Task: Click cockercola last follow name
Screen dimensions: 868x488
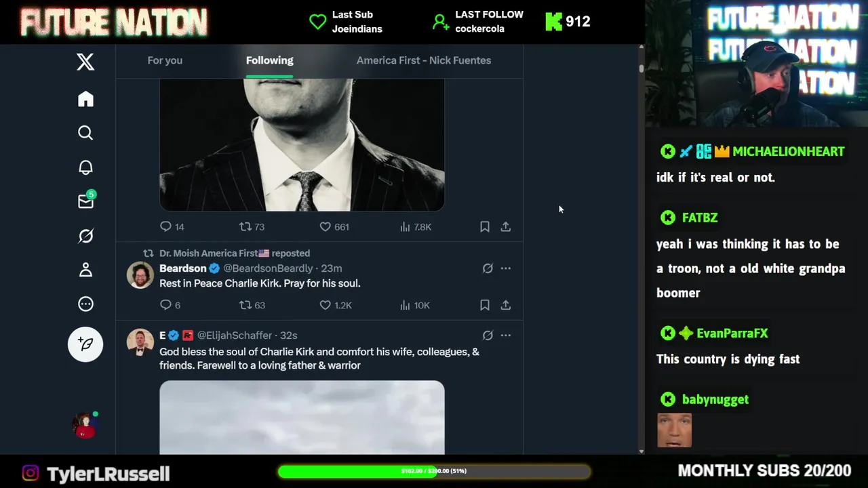Action: [479, 29]
